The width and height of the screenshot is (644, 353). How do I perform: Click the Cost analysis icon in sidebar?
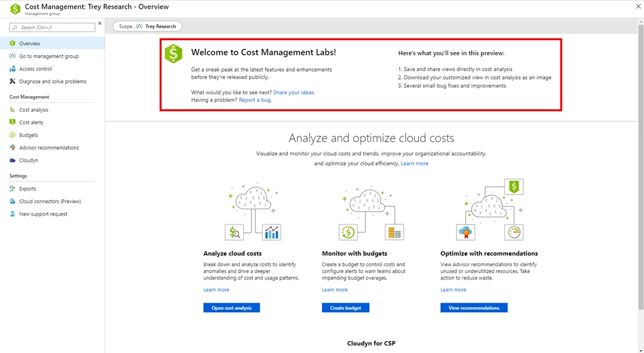tap(13, 110)
